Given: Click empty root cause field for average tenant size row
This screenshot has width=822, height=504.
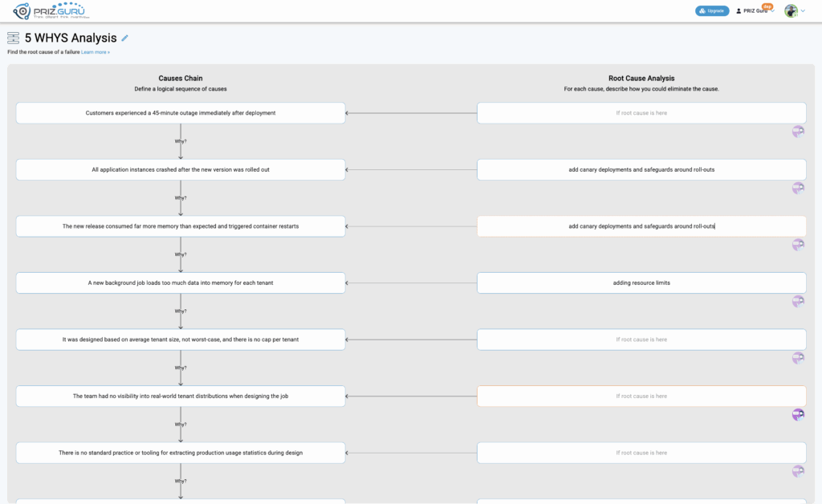Looking at the screenshot, I should click(641, 339).
